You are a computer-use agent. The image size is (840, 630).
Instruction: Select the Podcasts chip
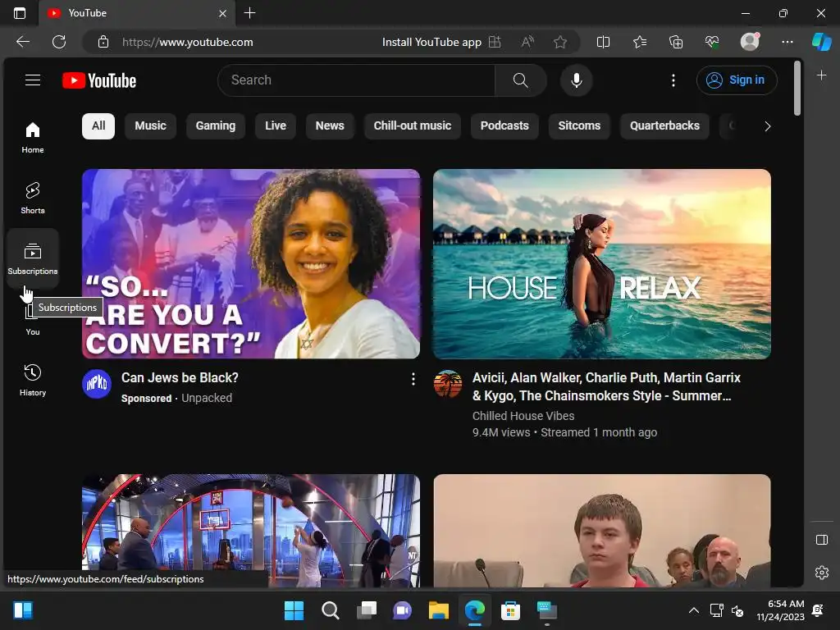tap(504, 126)
